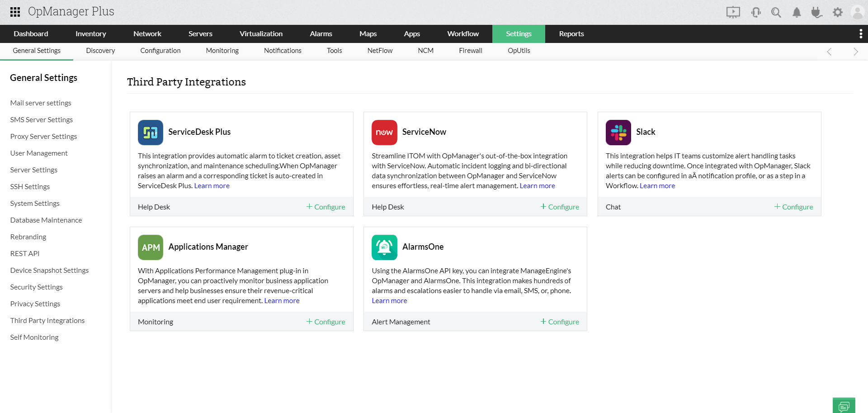
Task: Open the search with the magnifier icon
Action: point(776,12)
